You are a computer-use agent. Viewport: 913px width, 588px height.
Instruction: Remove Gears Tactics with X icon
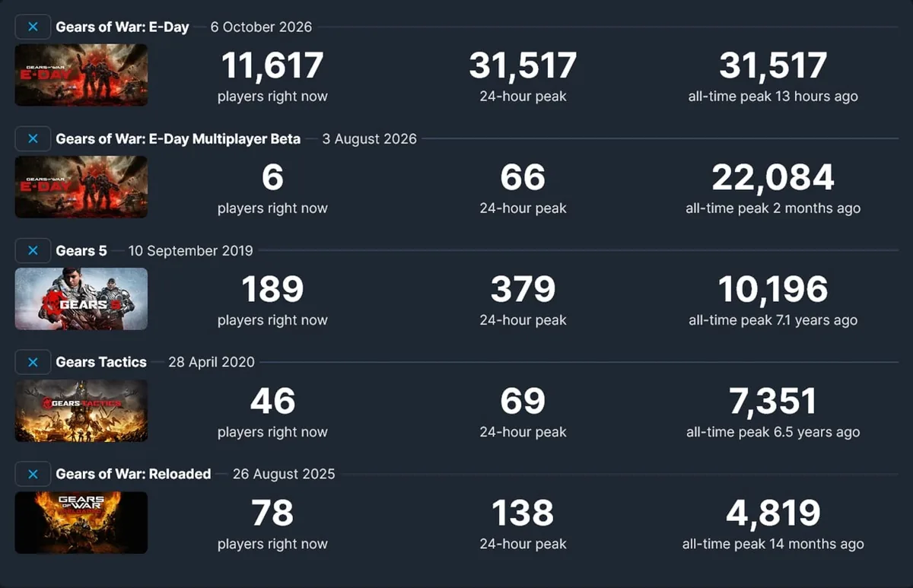click(33, 362)
